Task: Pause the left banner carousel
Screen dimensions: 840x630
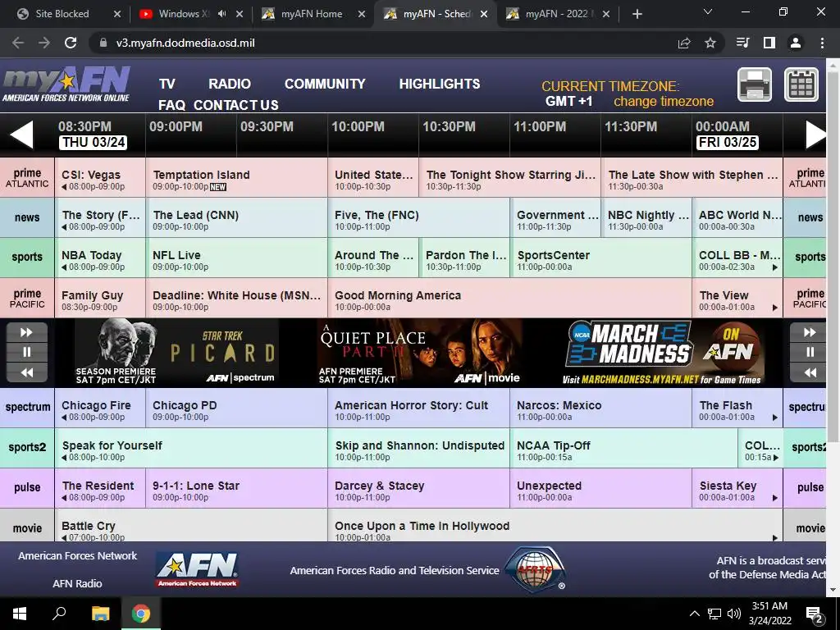Action: point(27,352)
